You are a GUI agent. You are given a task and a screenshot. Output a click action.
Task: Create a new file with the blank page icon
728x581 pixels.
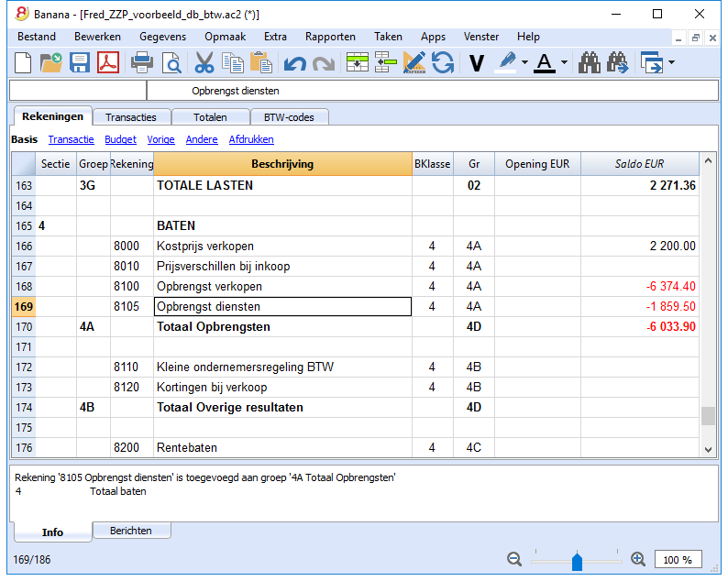coord(23,62)
